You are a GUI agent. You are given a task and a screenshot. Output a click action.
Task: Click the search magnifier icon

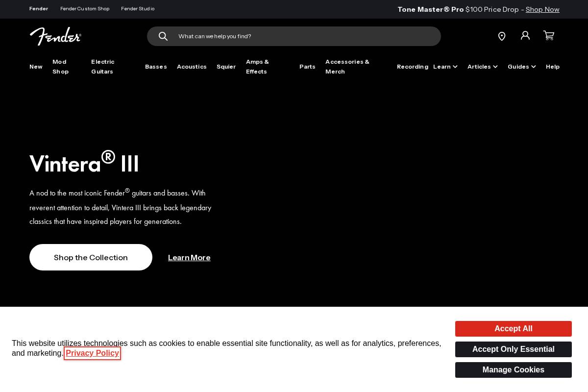click(x=163, y=36)
